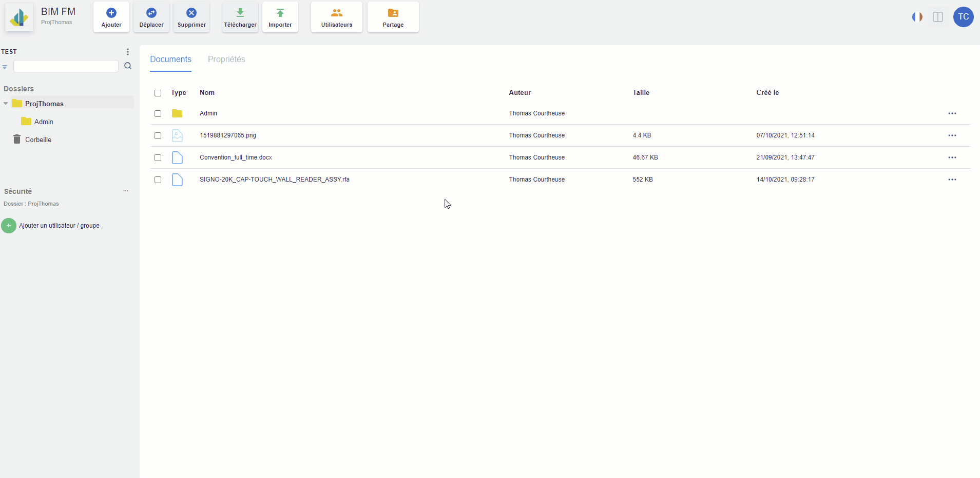Select the Documents tab

pyautogui.click(x=170, y=59)
